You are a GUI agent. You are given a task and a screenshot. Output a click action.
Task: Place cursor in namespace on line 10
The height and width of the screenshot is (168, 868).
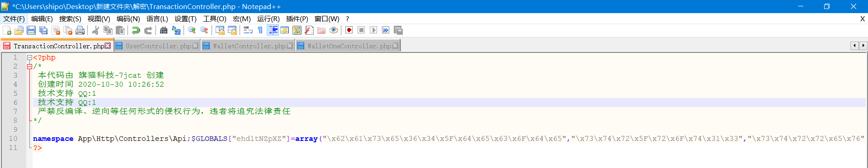[x=53, y=139]
